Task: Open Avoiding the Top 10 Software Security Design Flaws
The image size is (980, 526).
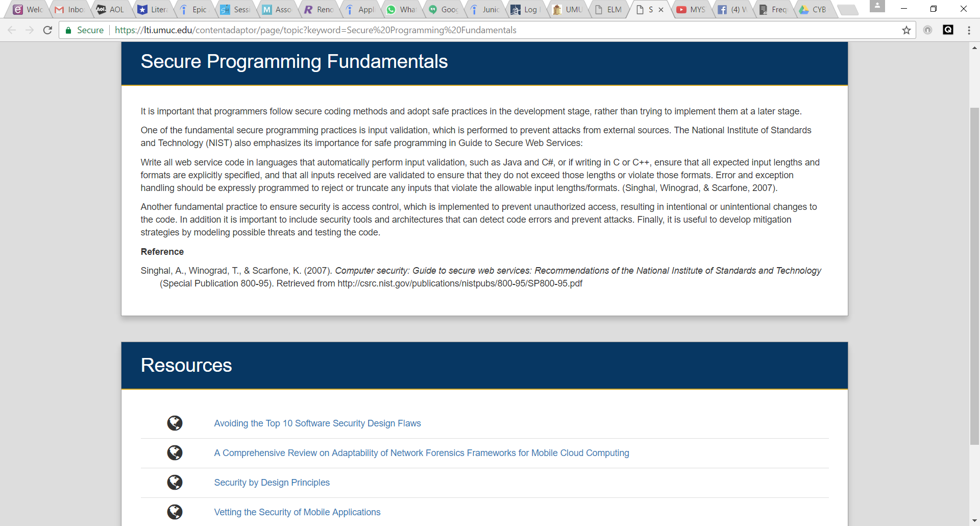Action: coord(317,423)
